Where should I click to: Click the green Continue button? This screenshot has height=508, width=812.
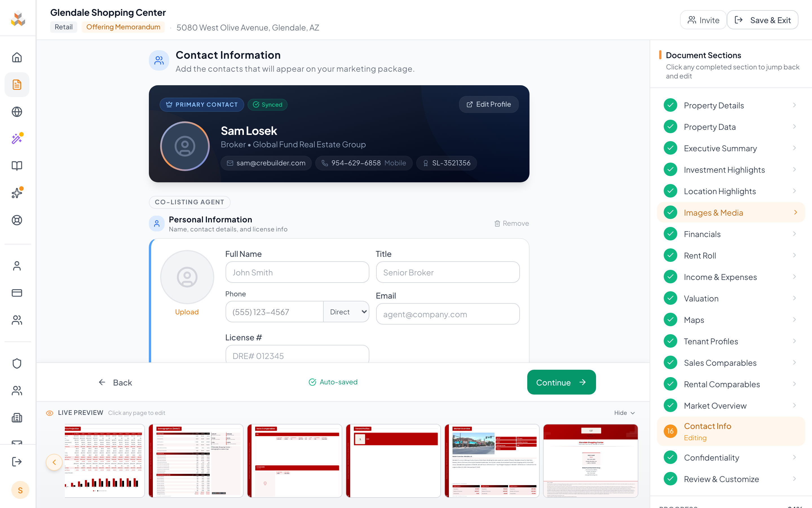point(561,382)
